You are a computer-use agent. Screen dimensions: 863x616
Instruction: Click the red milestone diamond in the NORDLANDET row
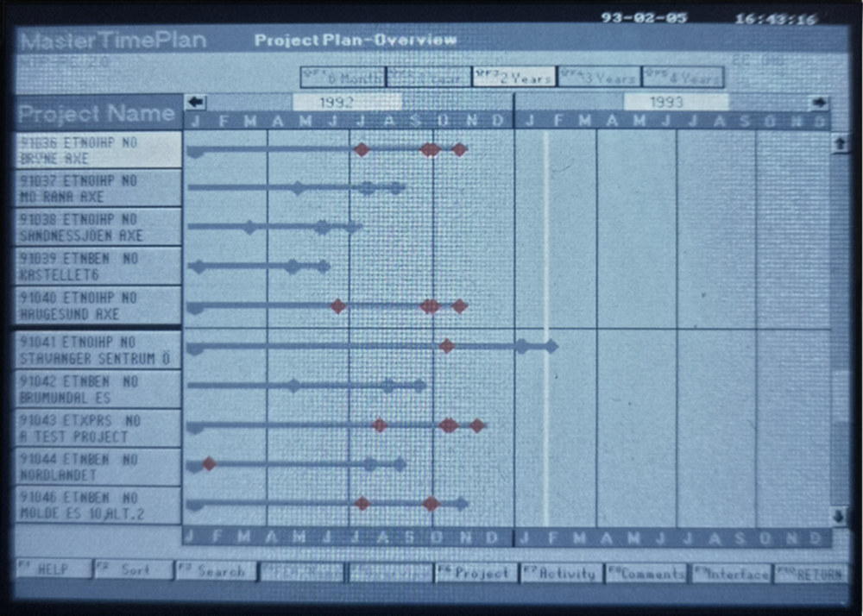[209, 463]
